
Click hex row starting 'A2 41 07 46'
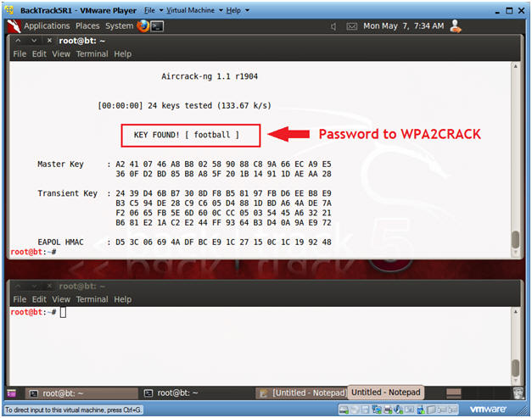click(x=223, y=164)
